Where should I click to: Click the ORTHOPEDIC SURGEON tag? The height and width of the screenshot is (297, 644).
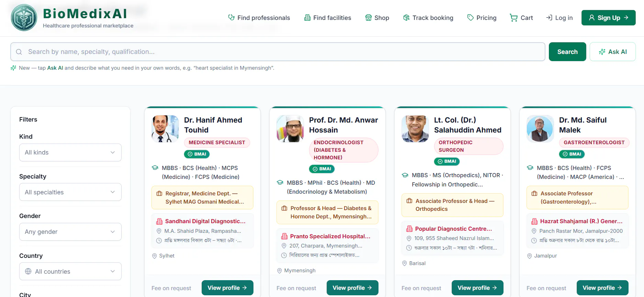468,146
